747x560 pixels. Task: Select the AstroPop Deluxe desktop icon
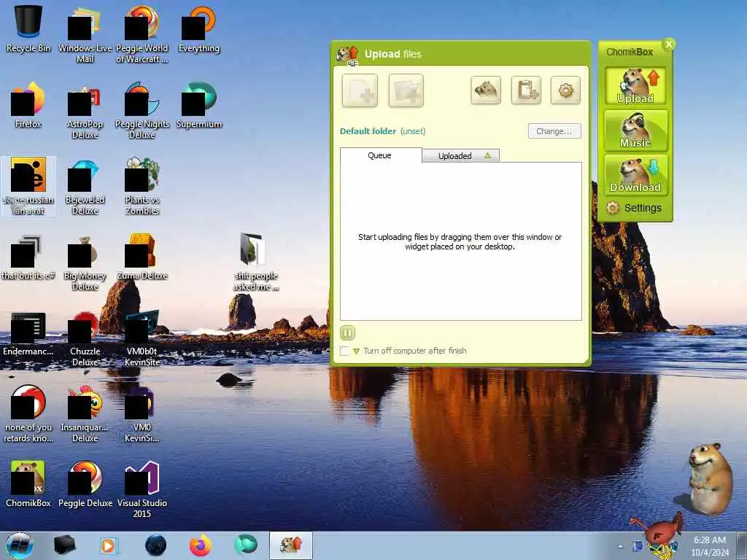tap(85, 111)
